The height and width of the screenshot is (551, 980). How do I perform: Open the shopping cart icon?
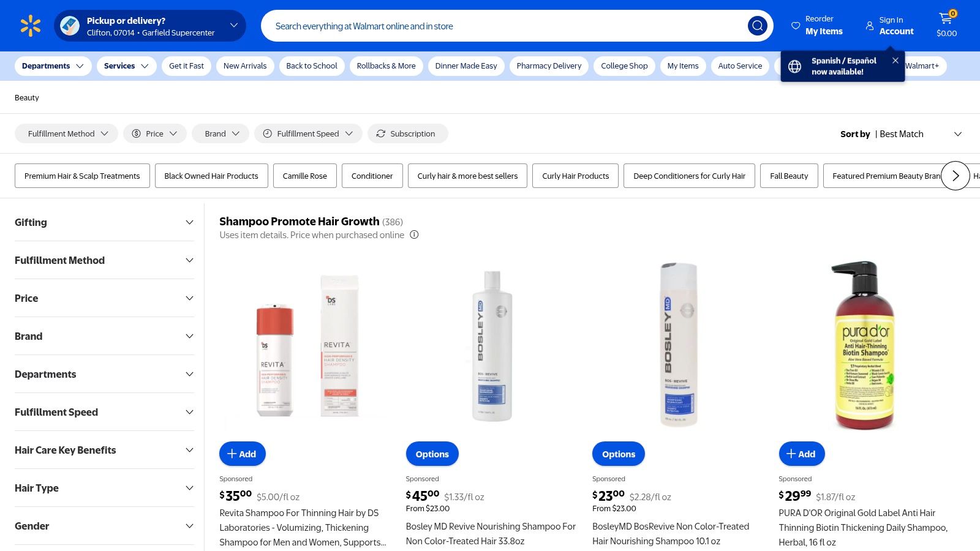[946, 20]
